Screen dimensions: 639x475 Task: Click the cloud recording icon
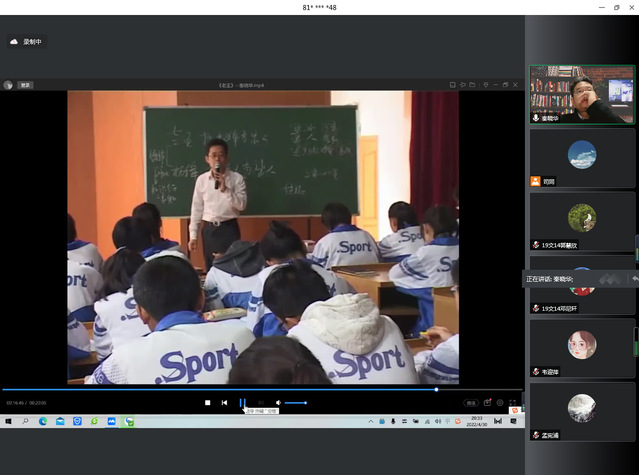coord(14,42)
